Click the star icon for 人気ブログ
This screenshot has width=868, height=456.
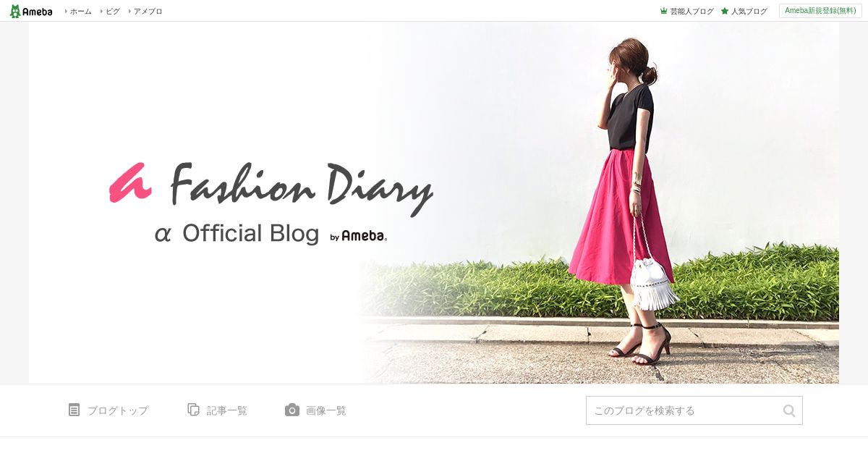[x=725, y=12]
